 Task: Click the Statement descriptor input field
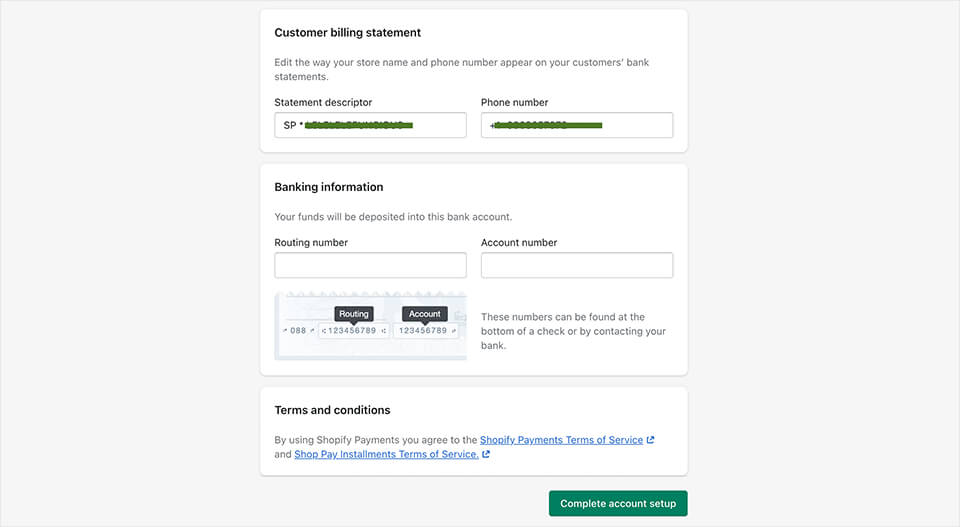point(370,125)
